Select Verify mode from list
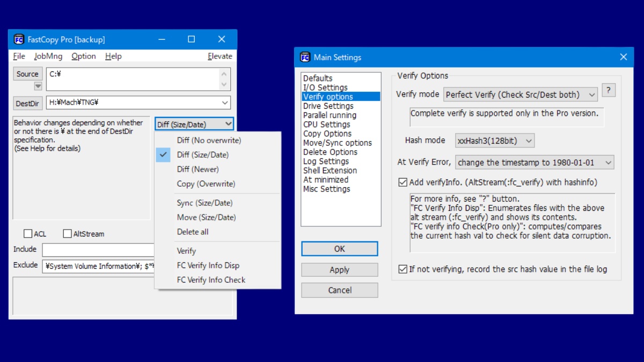The image size is (644, 362). [x=217, y=251]
